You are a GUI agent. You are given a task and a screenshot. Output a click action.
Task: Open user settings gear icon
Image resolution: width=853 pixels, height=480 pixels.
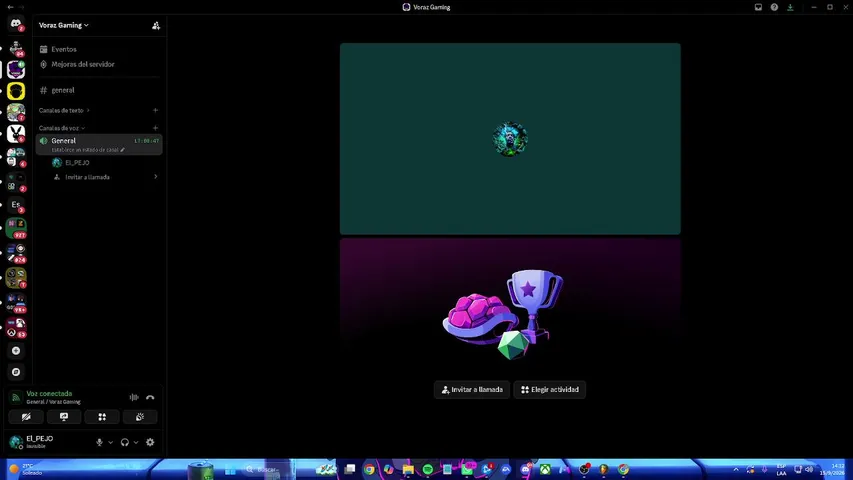(150, 442)
